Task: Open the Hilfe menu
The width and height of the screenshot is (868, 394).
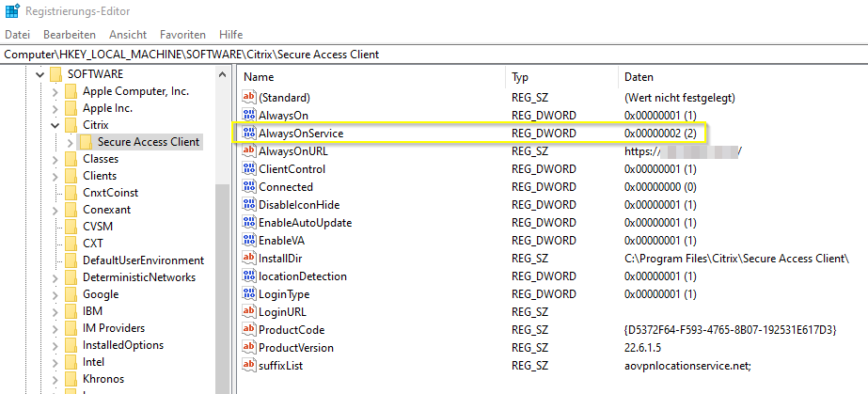Action: pyautogui.click(x=230, y=35)
